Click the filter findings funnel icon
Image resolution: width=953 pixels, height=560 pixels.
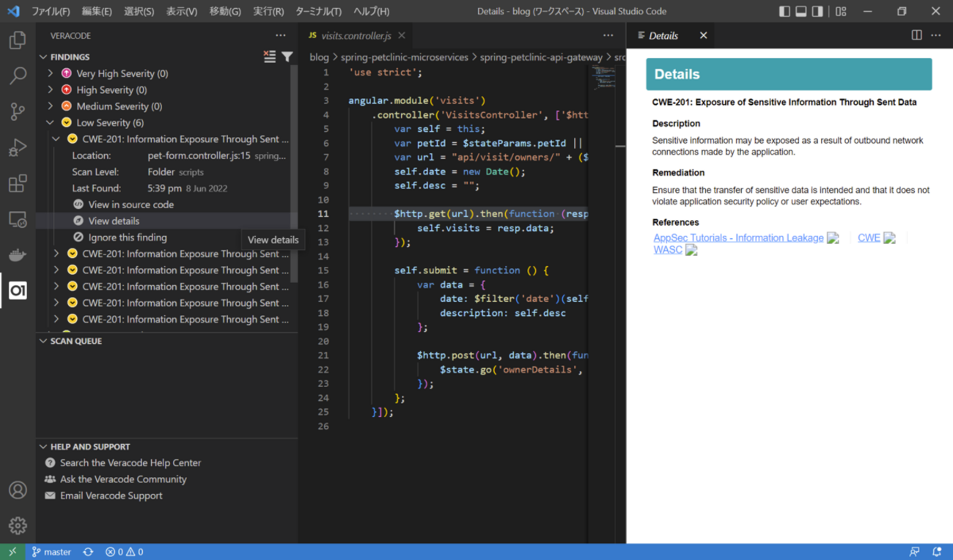click(287, 56)
